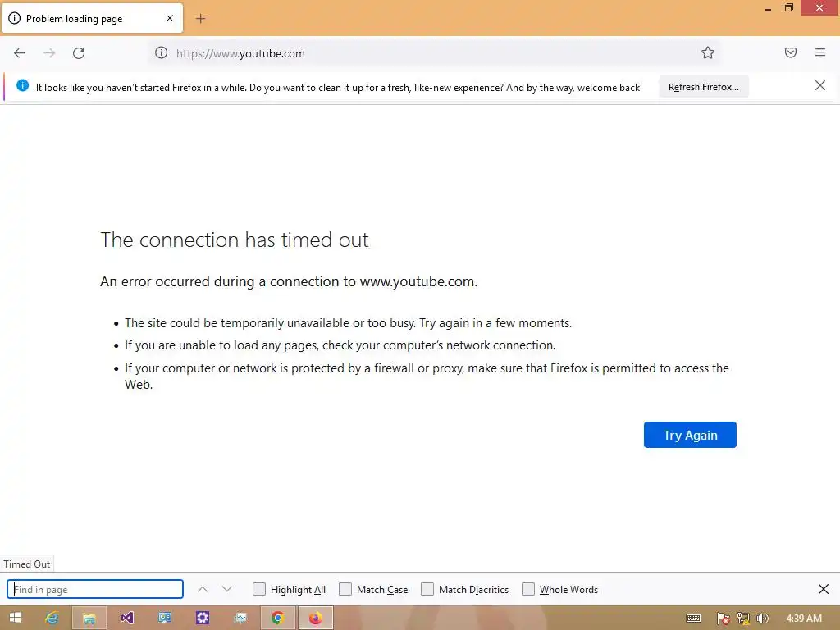Click the Firefox taskbar icon
This screenshot has width=840, height=630.
tap(316, 619)
